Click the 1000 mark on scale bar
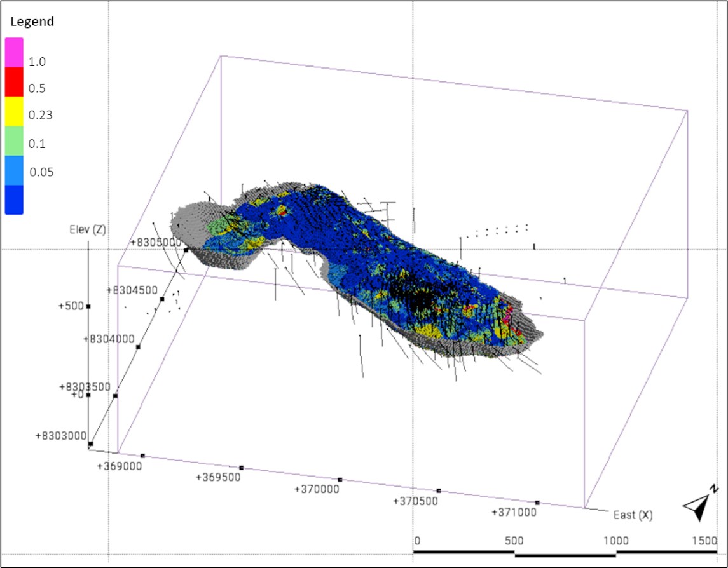 click(x=615, y=541)
